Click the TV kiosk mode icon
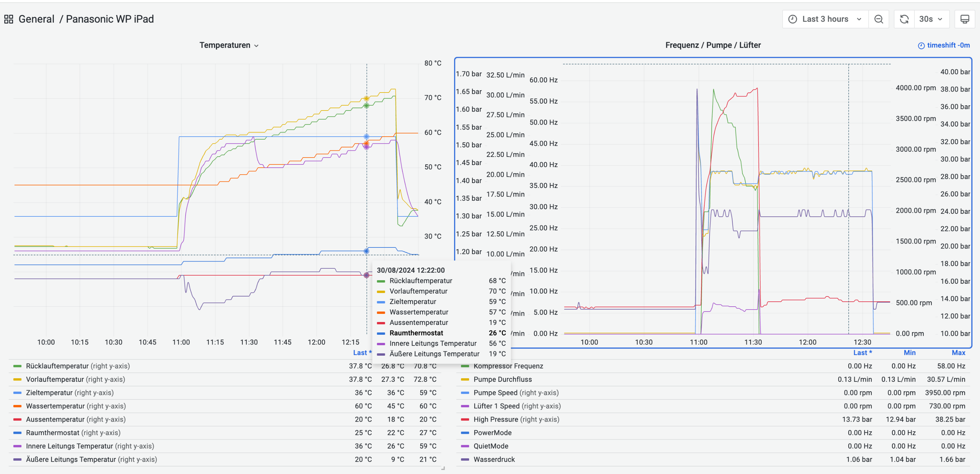Viewport: 980px width, 474px height. [964, 19]
